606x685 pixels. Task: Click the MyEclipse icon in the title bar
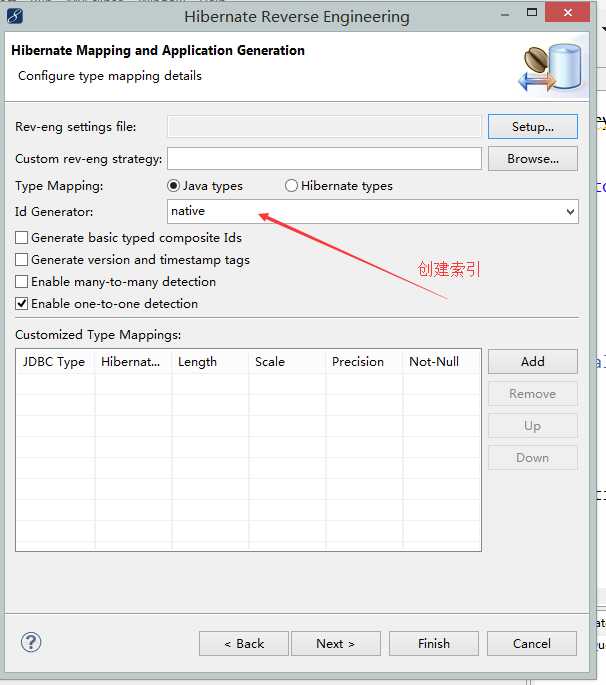click(14, 16)
